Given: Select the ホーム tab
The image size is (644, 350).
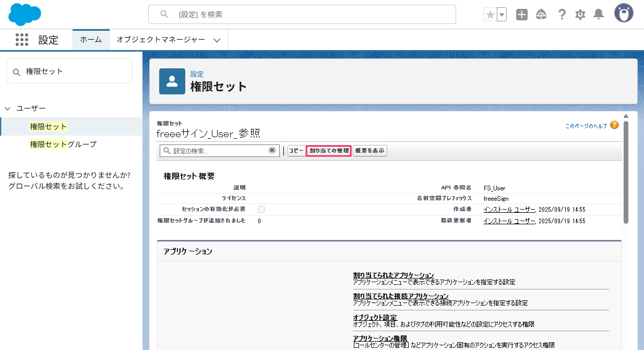Looking at the screenshot, I should 91,40.
